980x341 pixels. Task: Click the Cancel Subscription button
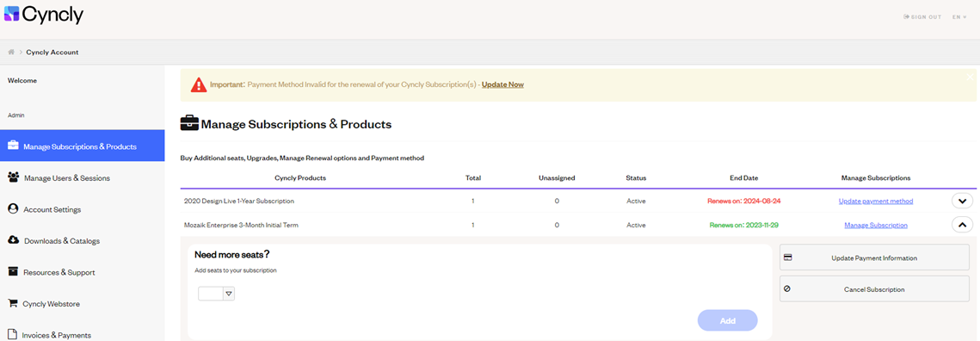click(x=874, y=289)
